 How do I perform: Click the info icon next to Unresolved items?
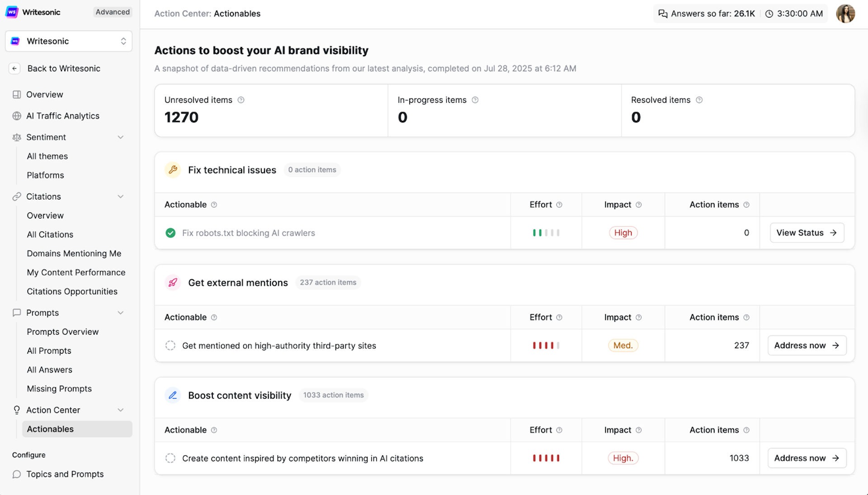[x=241, y=100]
